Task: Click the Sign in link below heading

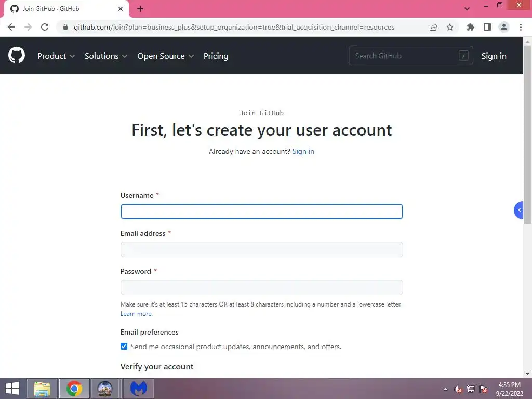Action: tap(303, 151)
